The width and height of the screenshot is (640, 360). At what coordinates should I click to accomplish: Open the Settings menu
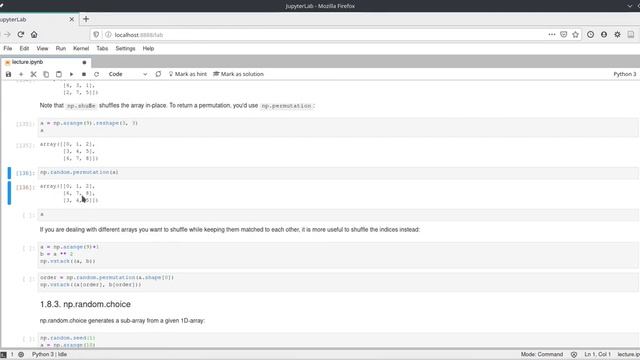click(x=125, y=49)
